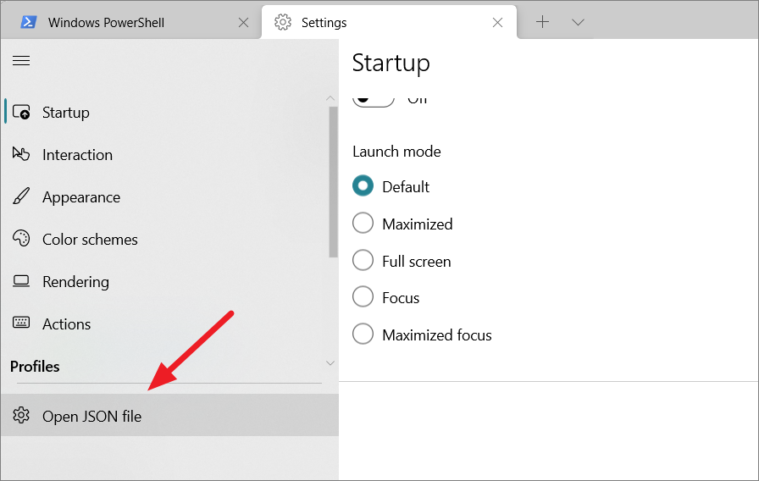Select the Maximized launch mode
The width and height of the screenshot is (759, 481).
pos(363,223)
